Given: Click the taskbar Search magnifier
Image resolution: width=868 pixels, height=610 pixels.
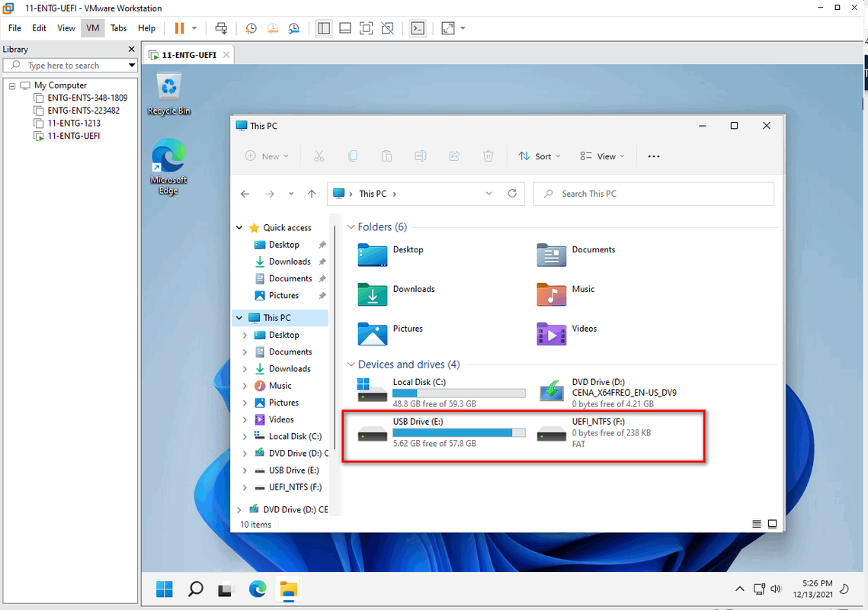Looking at the screenshot, I should [x=195, y=589].
